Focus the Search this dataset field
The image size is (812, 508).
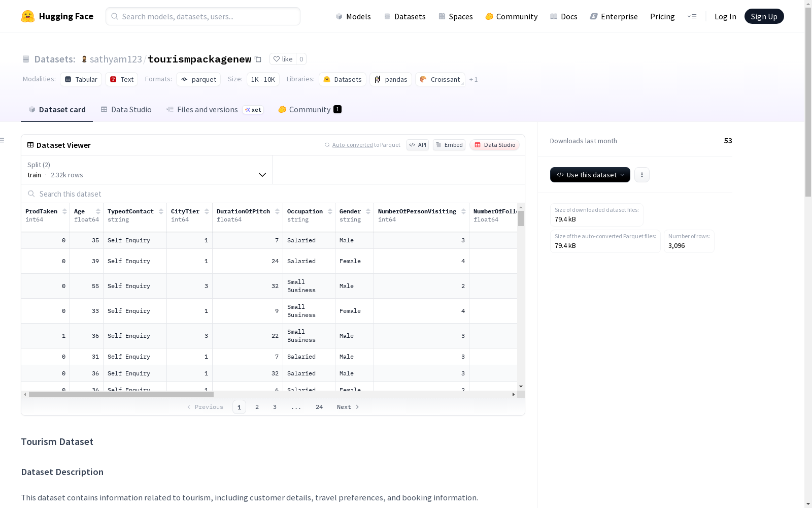coord(273,194)
